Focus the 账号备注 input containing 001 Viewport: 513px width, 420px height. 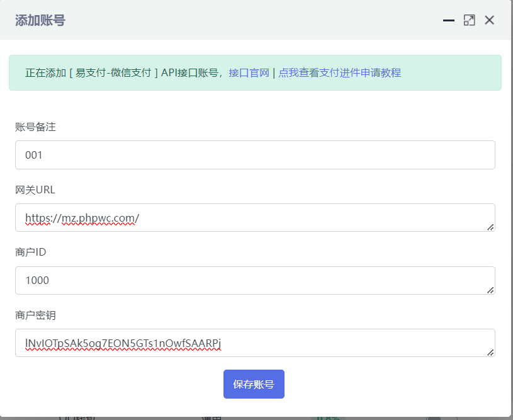(x=255, y=155)
